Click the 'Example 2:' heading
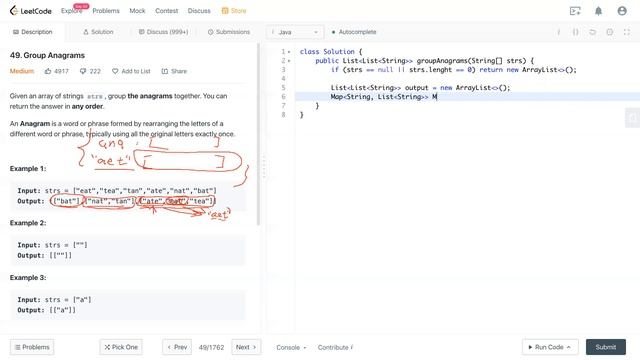This screenshot has width=640, height=360. (28, 223)
